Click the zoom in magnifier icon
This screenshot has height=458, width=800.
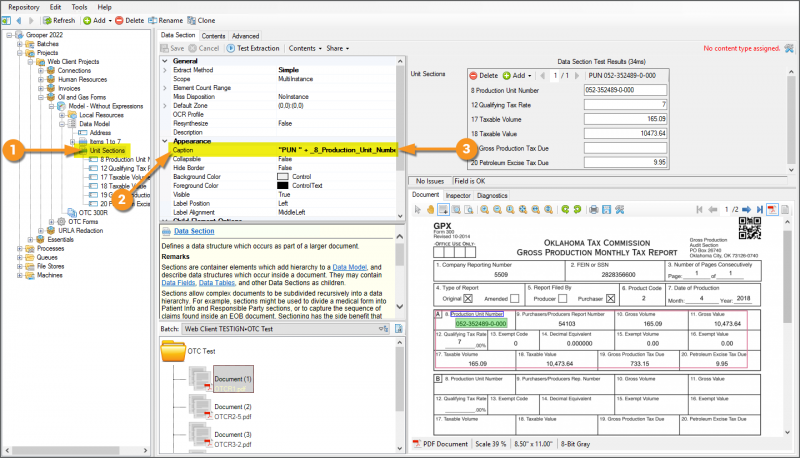click(x=483, y=209)
